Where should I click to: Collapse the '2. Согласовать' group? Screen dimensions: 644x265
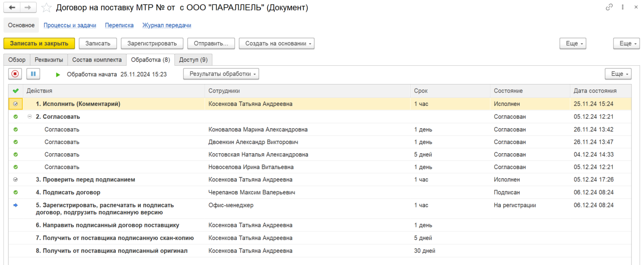30,117
